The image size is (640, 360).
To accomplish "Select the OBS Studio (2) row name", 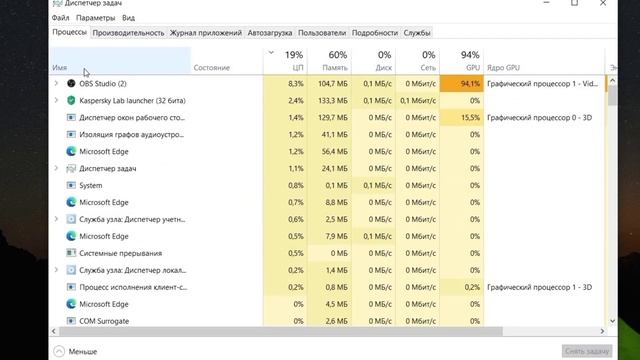I will (103, 84).
